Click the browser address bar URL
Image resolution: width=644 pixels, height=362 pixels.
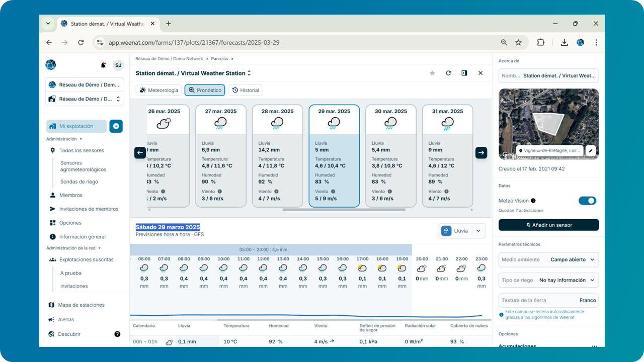(194, 43)
